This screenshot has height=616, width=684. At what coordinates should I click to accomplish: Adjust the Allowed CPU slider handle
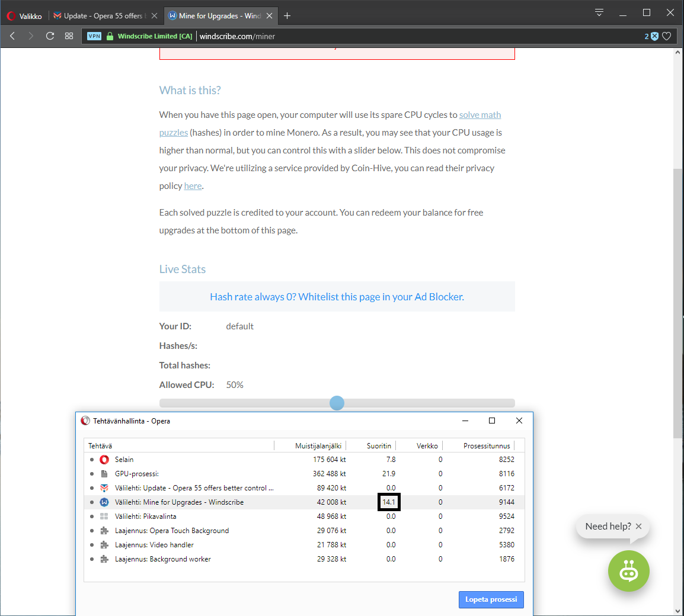337,403
